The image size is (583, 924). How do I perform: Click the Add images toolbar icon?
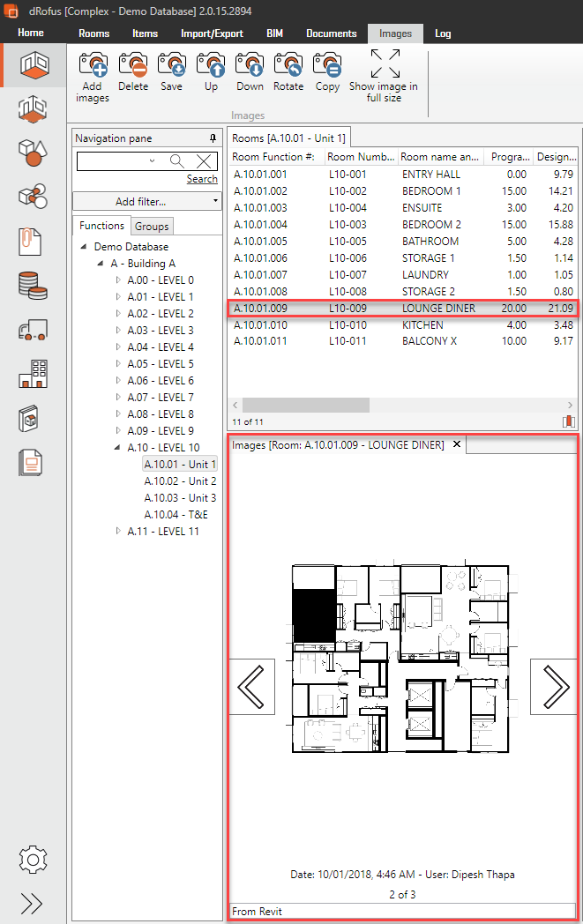(x=93, y=67)
